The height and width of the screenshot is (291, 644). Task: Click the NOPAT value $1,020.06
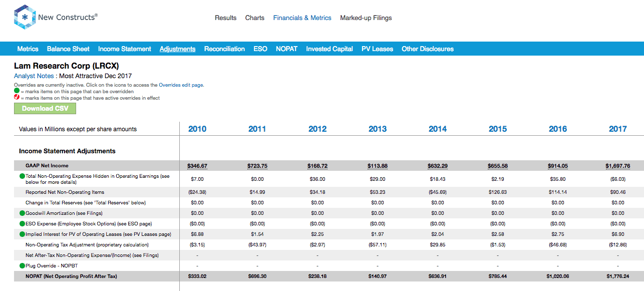coord(558,276)
